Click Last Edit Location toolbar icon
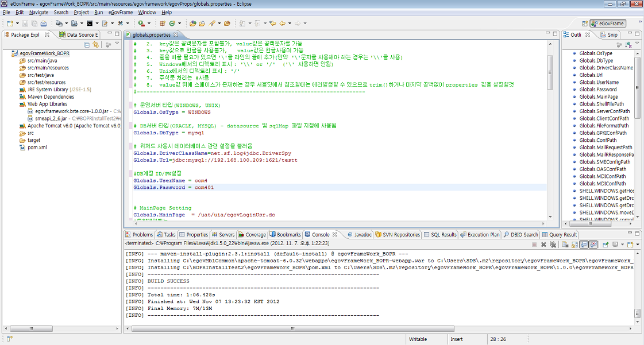Viewport: 644px width, 345px height. (272, 24)
